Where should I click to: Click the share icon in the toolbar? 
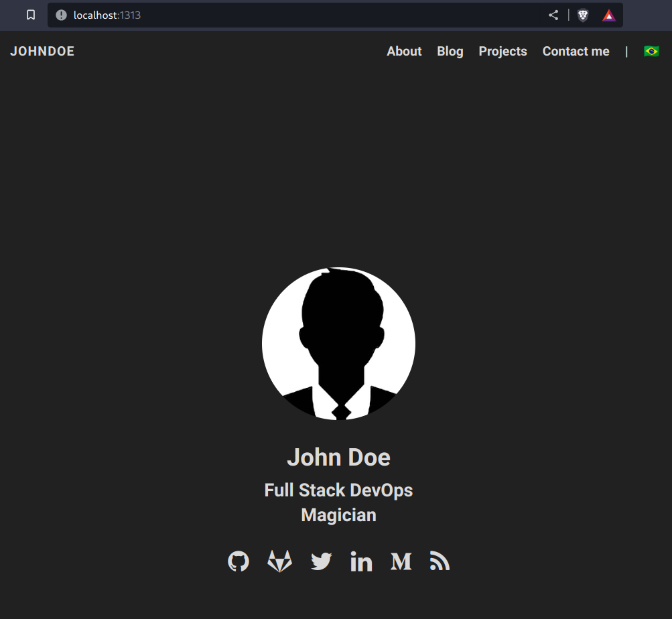pyautogui.click(x=553, y=15)
